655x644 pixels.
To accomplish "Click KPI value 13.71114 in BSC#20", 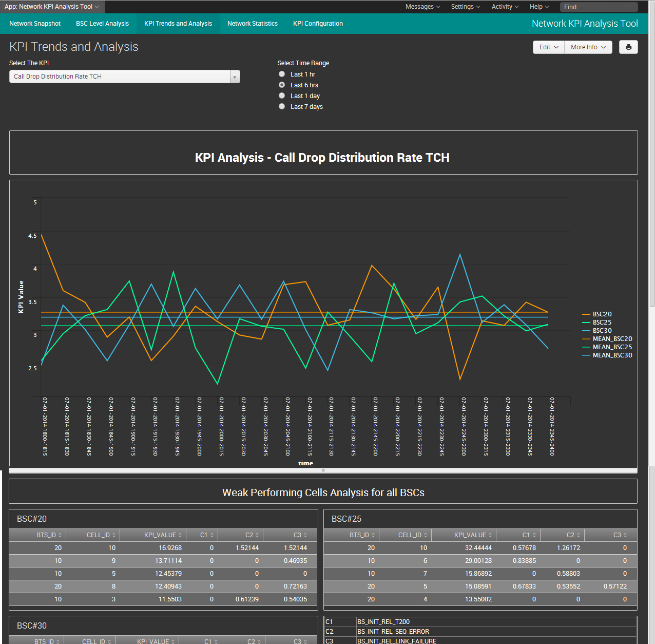I will (x=168, y=561).
